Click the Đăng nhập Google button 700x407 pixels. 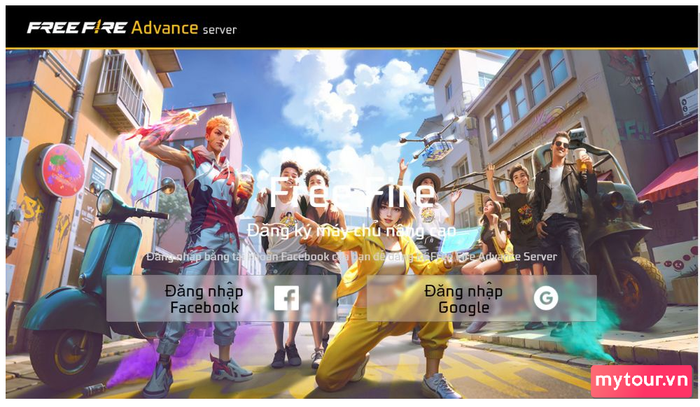click(x=481, y=298)
